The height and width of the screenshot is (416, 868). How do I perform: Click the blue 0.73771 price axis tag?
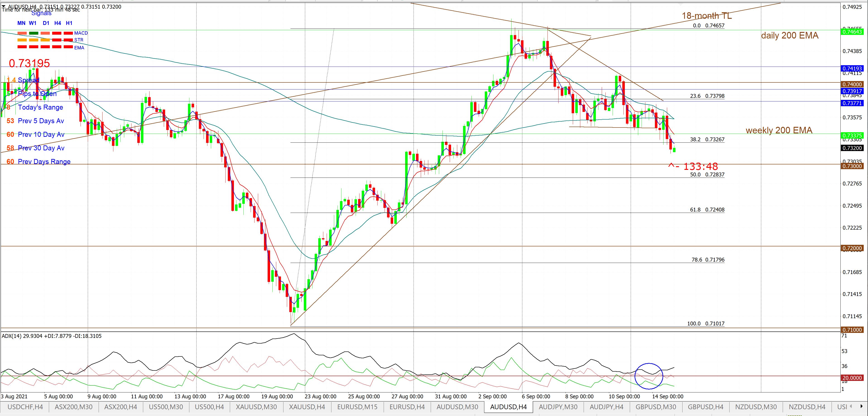852,103
